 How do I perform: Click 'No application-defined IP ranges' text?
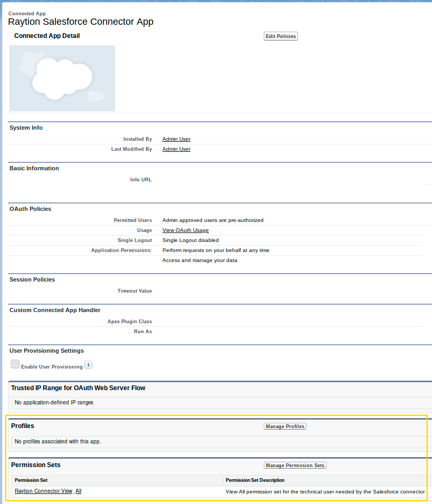[x=54, y=402]
